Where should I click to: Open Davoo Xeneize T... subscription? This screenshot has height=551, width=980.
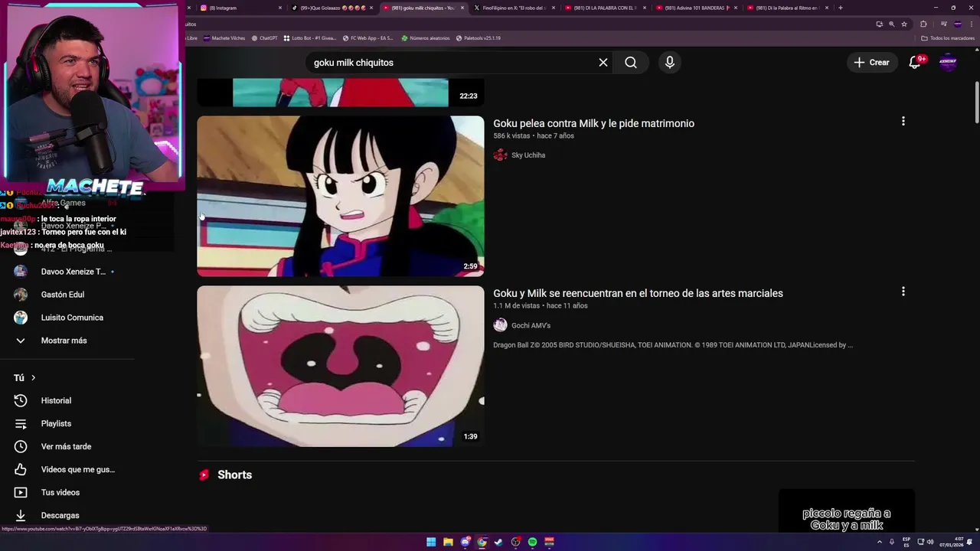[73, 272]
